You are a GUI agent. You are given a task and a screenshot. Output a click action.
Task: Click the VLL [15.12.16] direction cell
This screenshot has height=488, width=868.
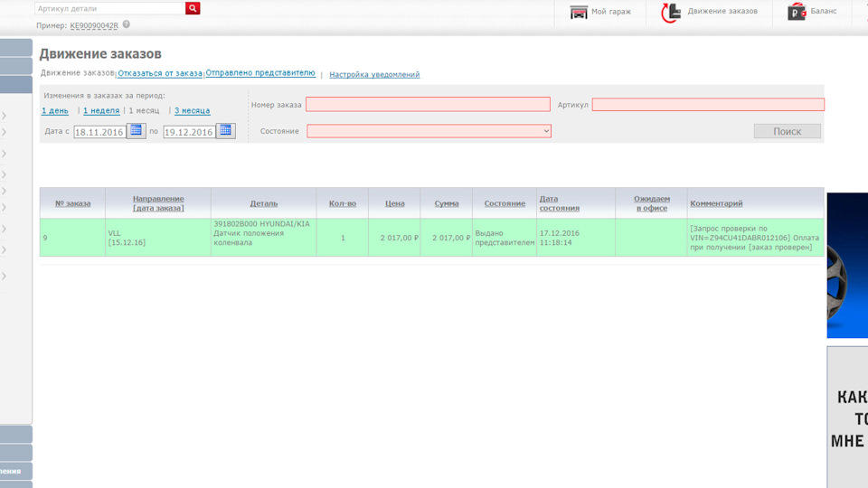pos(157,238)
